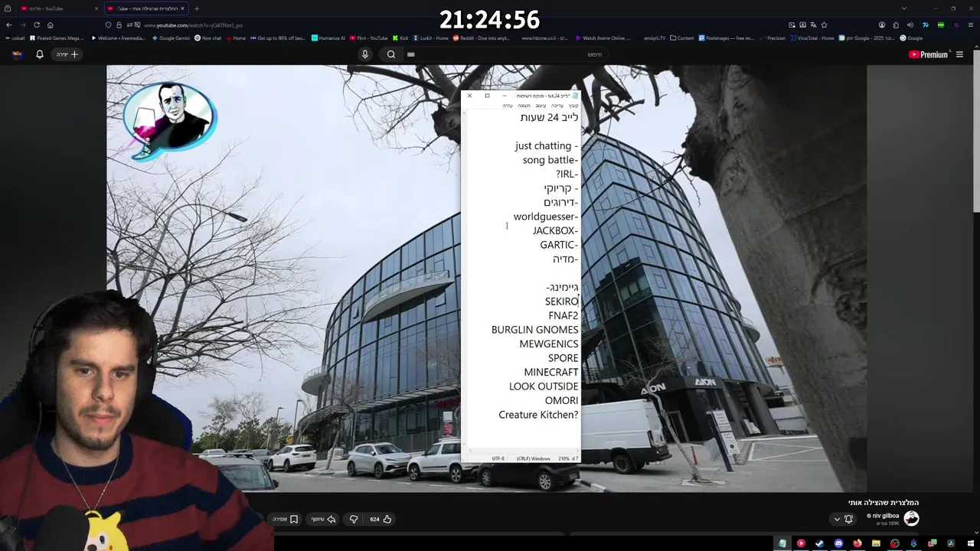Open niv gilboa channel avatar

pyautogui.click(x=911, y=518)
